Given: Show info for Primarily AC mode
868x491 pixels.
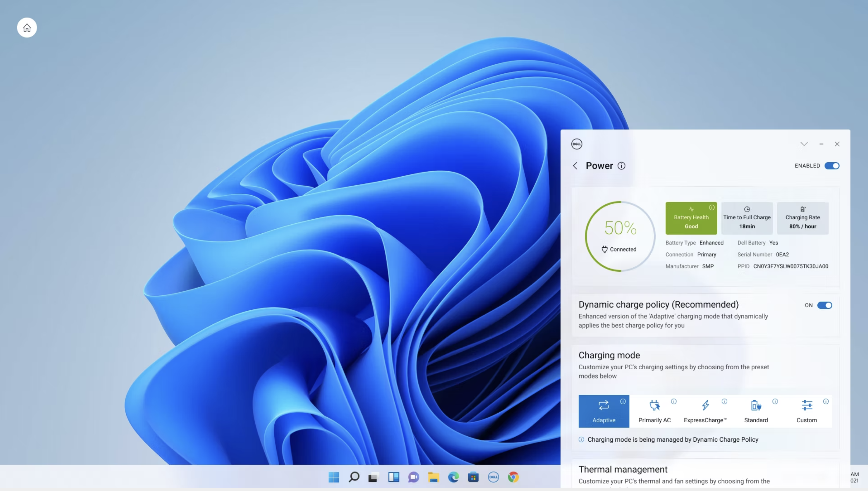Looking at the screenshot, I should [674, 401].
